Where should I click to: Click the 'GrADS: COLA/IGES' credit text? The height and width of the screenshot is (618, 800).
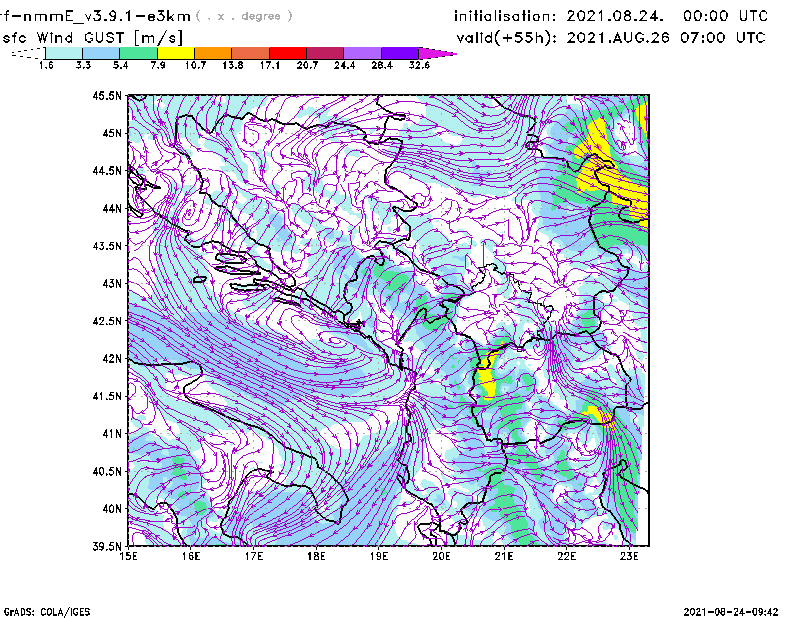pyautogui.click(x=47, y=612)
